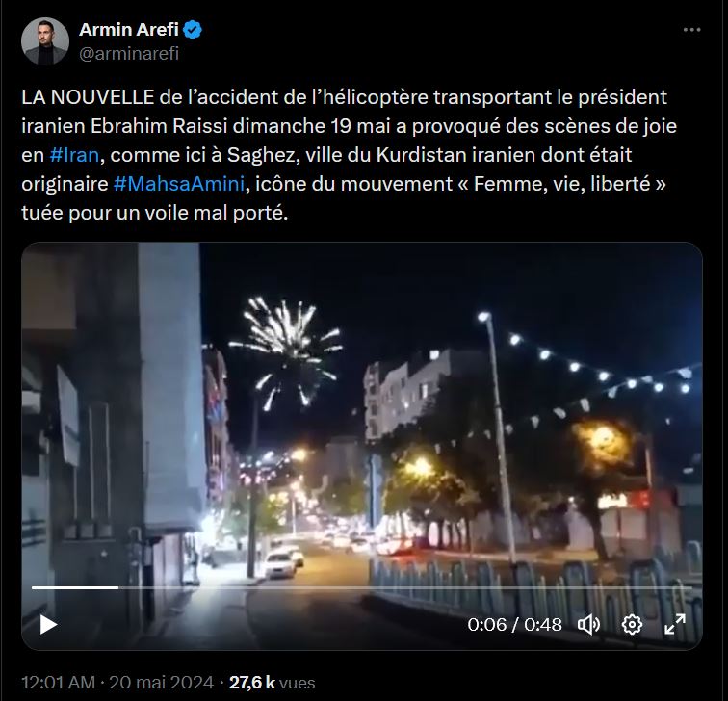This screenshot has height=701, width=728.
Task: Open the 12:01 AM post timestamp
Action: point(58,683)
